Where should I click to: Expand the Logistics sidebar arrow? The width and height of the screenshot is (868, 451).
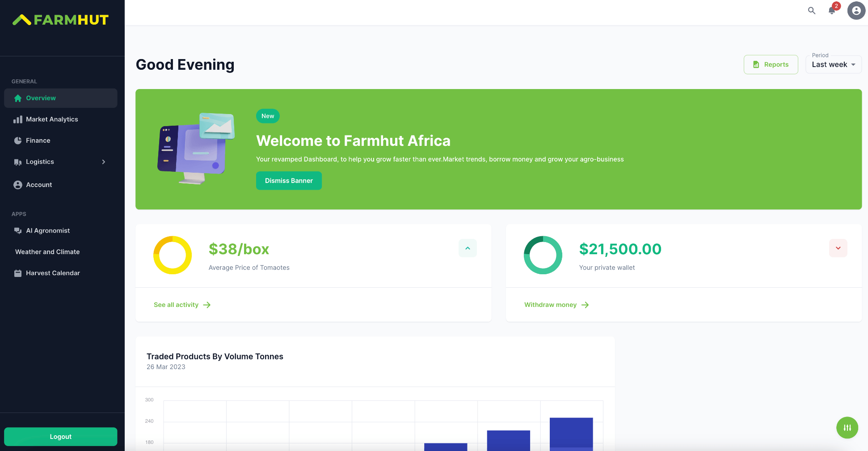point(104,162)
